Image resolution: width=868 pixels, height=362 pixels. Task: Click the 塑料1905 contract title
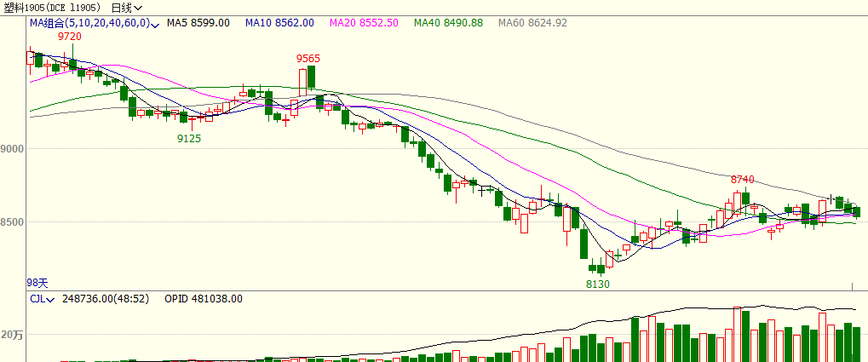coord(51,8)
